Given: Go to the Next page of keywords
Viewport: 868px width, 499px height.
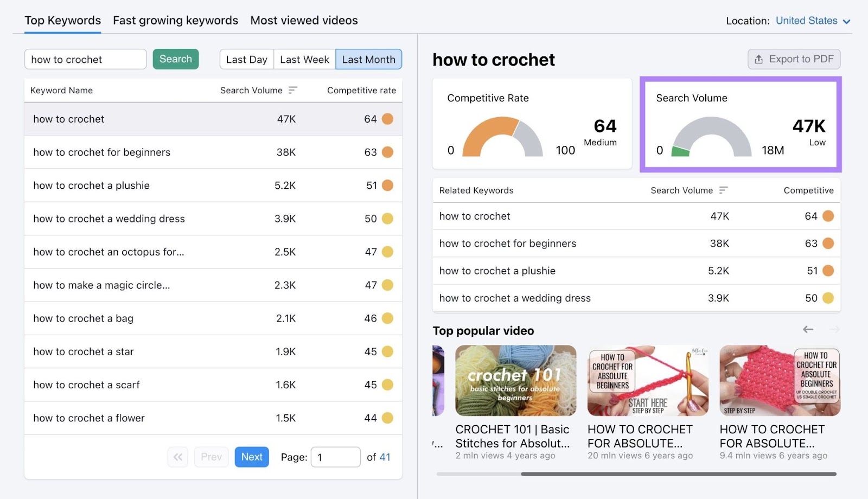Looking at the screenshot, I should click(252, 457).
